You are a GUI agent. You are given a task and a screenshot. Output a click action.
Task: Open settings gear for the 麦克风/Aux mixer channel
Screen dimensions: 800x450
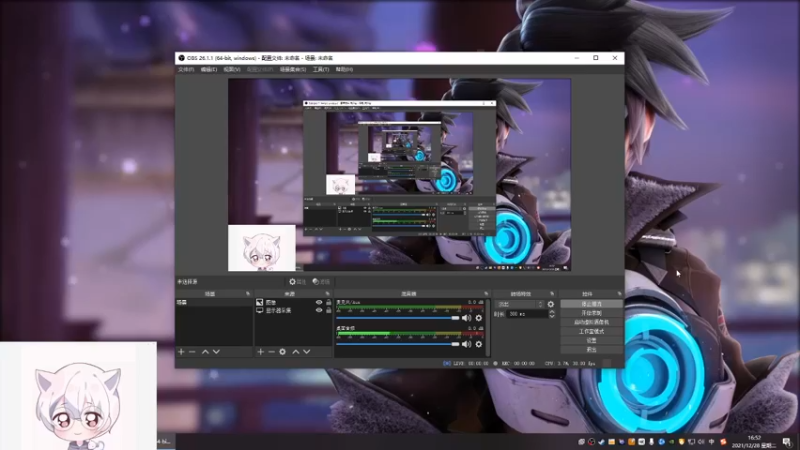pyautogui.click(x=479, y=318)
